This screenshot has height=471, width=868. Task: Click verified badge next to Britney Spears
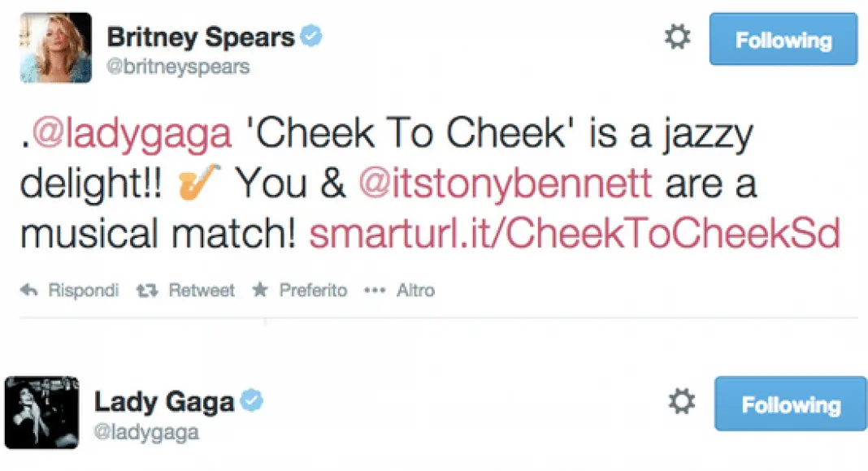click(x=312, y=37)
